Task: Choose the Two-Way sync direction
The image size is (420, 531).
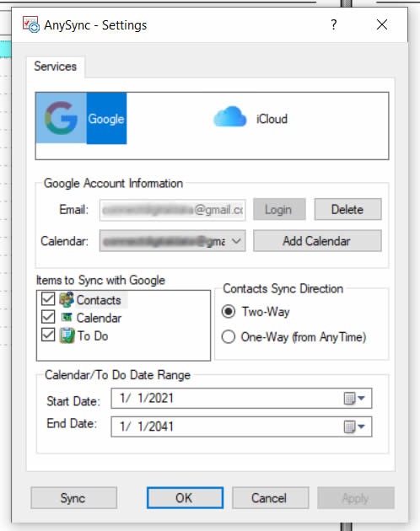Action: coord(229,311)
